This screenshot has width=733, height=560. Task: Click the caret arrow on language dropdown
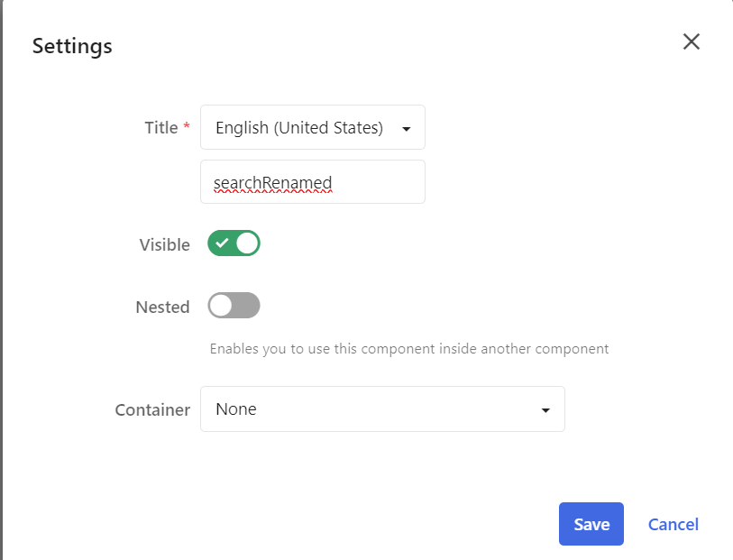[x=406, y=129]
